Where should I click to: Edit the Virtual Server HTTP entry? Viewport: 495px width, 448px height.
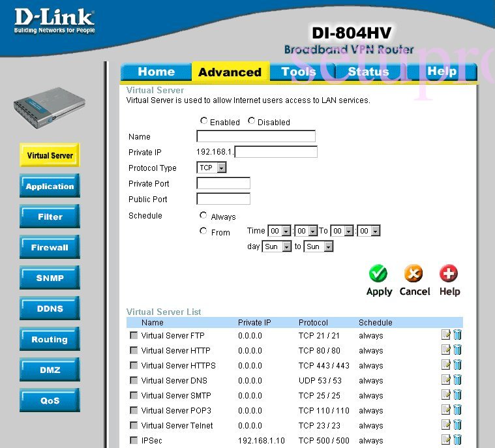(x=445, y=350)
